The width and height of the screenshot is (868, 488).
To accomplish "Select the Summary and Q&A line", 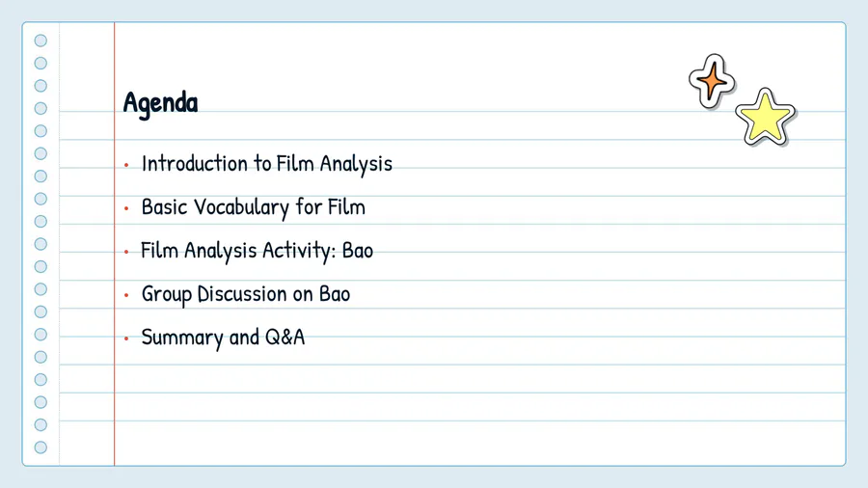I will pos(223,338).
